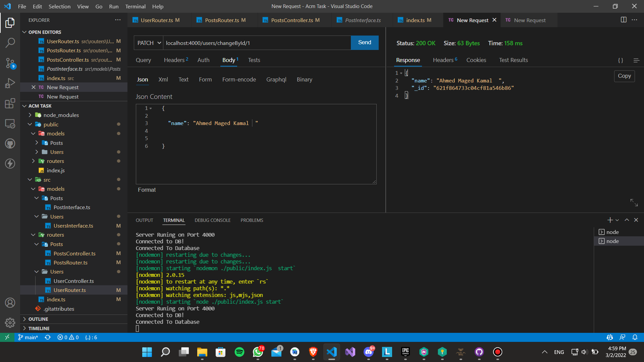Open Thunder Client from the activity bar

10,164
